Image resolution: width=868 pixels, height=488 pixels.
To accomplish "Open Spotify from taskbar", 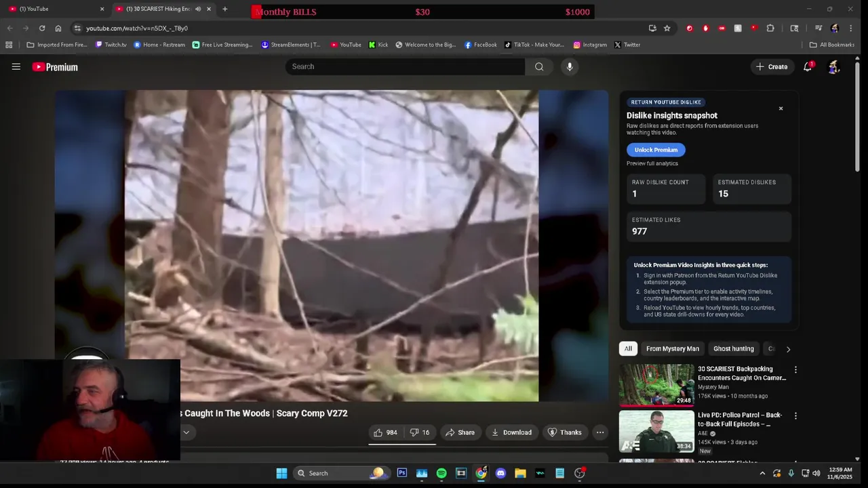I will pyautogui.click(x=441, y=473).
